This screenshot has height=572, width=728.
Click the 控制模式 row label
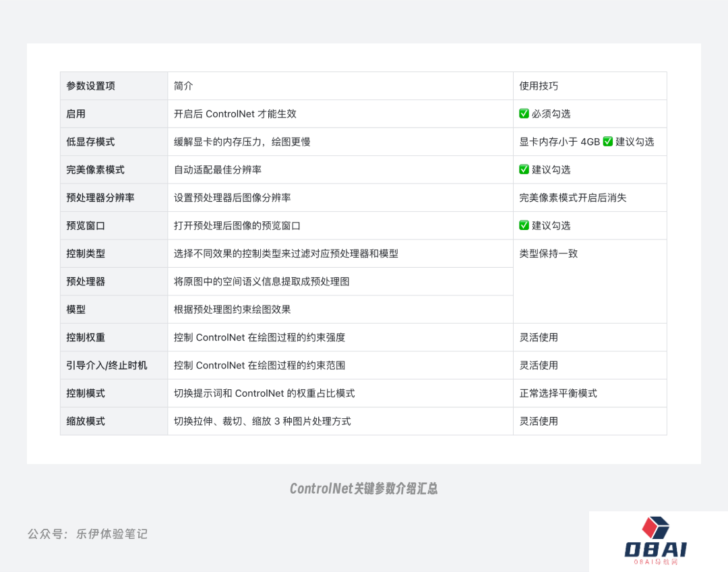pos(86,393)
